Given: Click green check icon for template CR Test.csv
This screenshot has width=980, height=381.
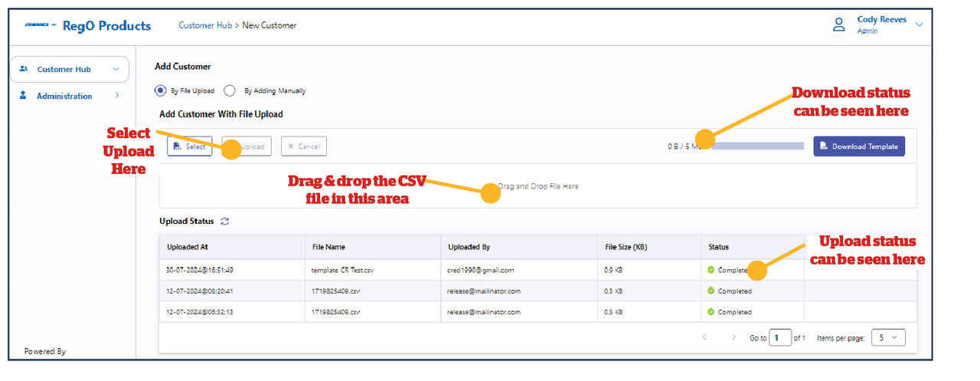Looking at the screenshot, I should pos(710,270).
